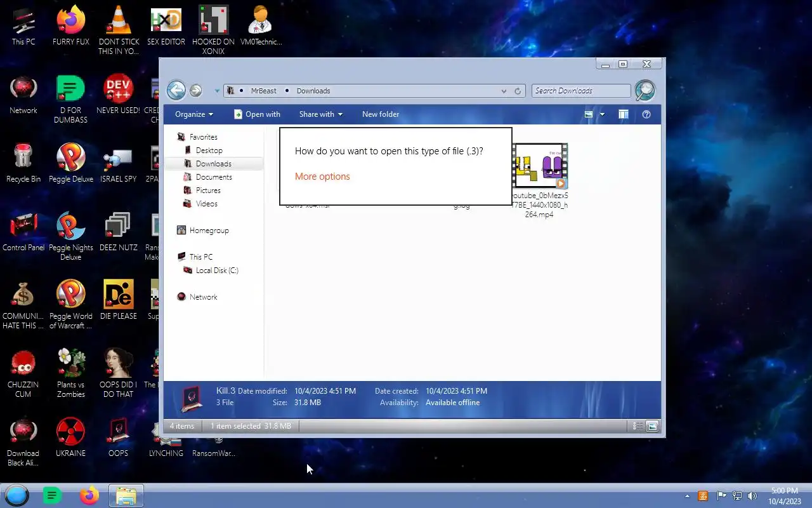Screen dimensions: 812x508
Task: Select the HOOKED ON XONIX desktop icon
Action: (213, 30)
